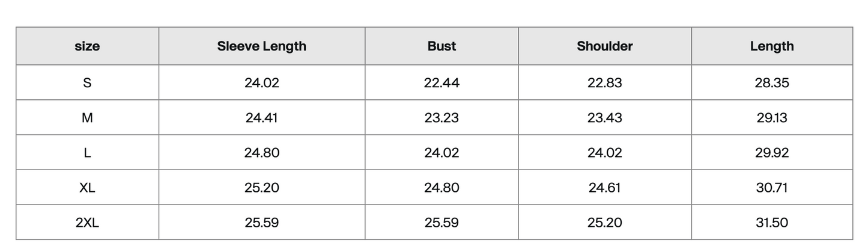Click the S bust value 22.44
The image size is (868, 252).
442,83
